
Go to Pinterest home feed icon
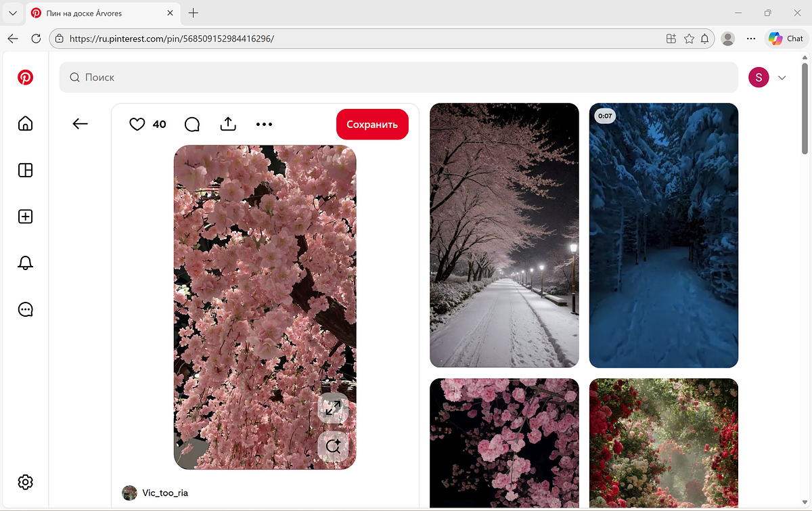pyautogui.click(x=25, y=123)
